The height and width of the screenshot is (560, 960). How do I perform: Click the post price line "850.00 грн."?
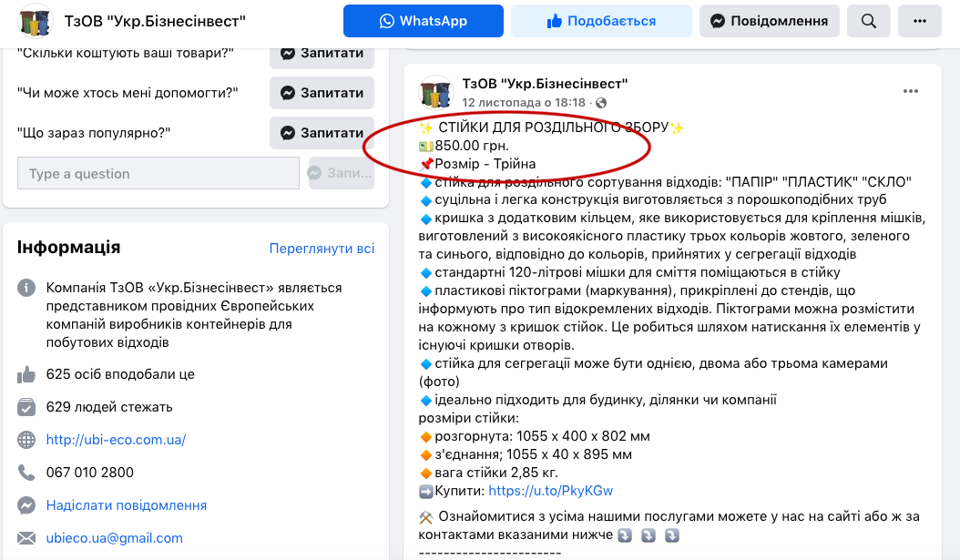point(472,146)
